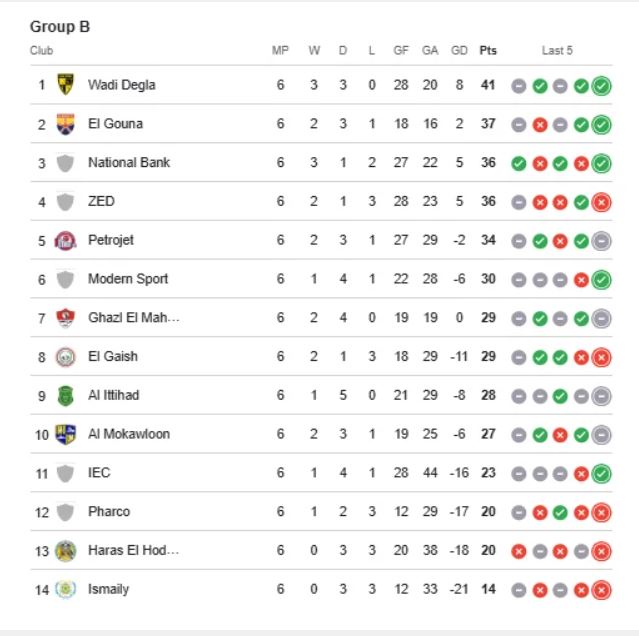Click Wadi Degla's latest win result icon
The image size is (639, 636).
pos(601,86)
